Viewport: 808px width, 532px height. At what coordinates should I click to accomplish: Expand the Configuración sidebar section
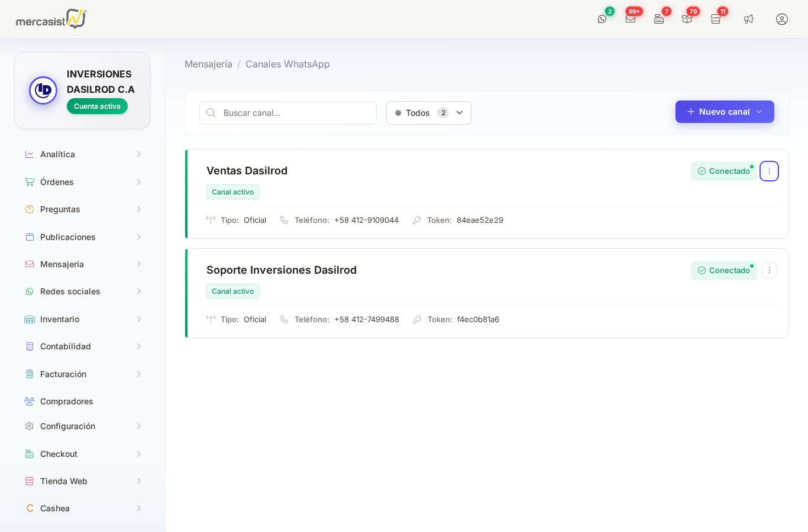tap(83, 426)
